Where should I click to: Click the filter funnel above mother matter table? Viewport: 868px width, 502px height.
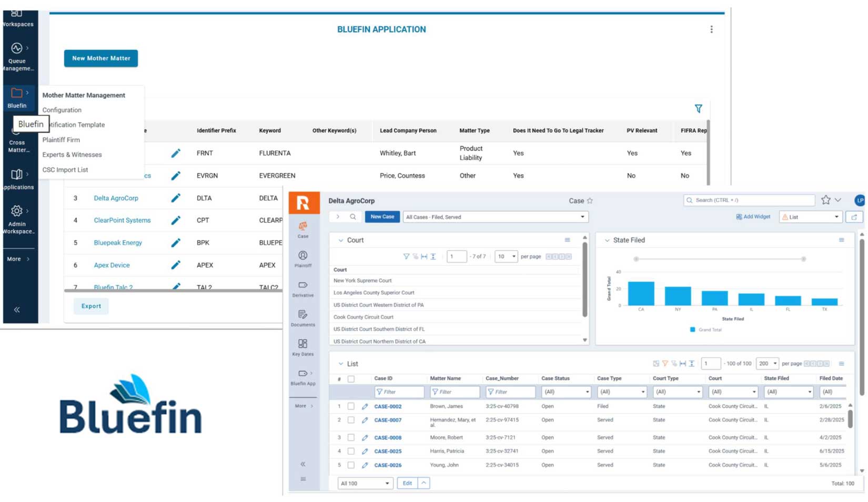click(x=698, y=109)
